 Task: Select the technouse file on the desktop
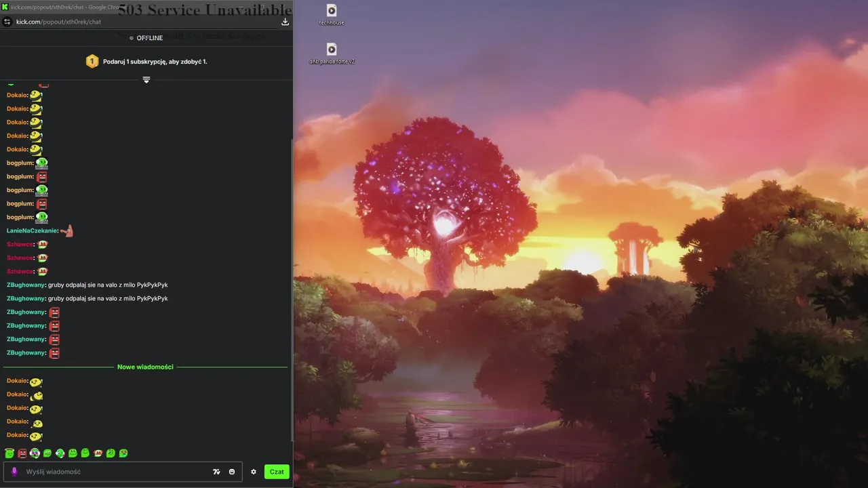pos(332,15)
